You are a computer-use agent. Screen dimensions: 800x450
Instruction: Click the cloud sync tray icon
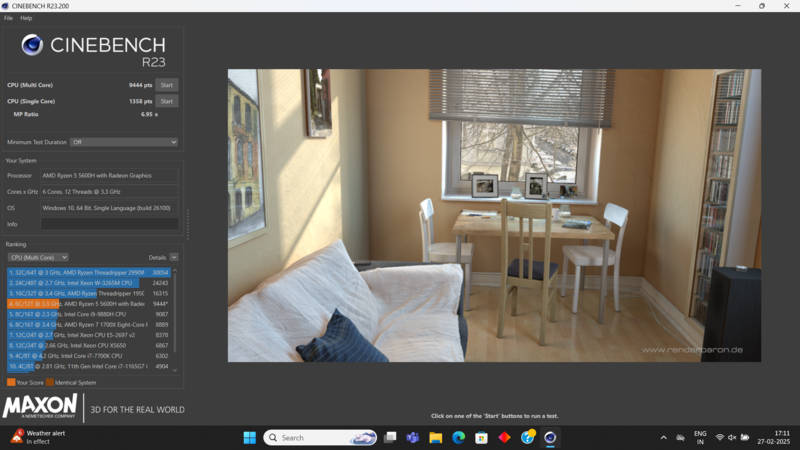coord(681,438)
